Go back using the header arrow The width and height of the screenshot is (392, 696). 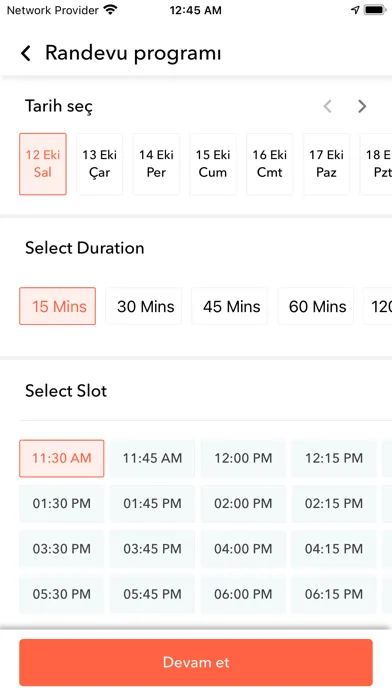[26, 53]
